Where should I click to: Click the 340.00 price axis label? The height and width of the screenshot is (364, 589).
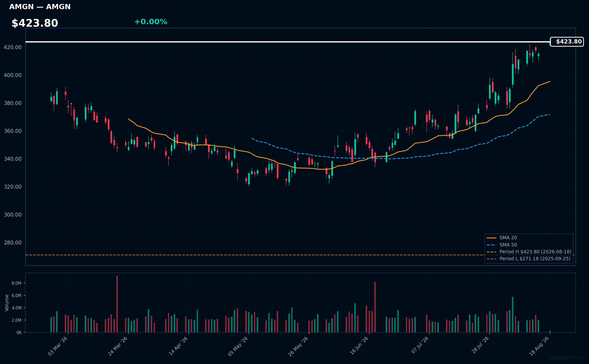click(x=13, y=159)
